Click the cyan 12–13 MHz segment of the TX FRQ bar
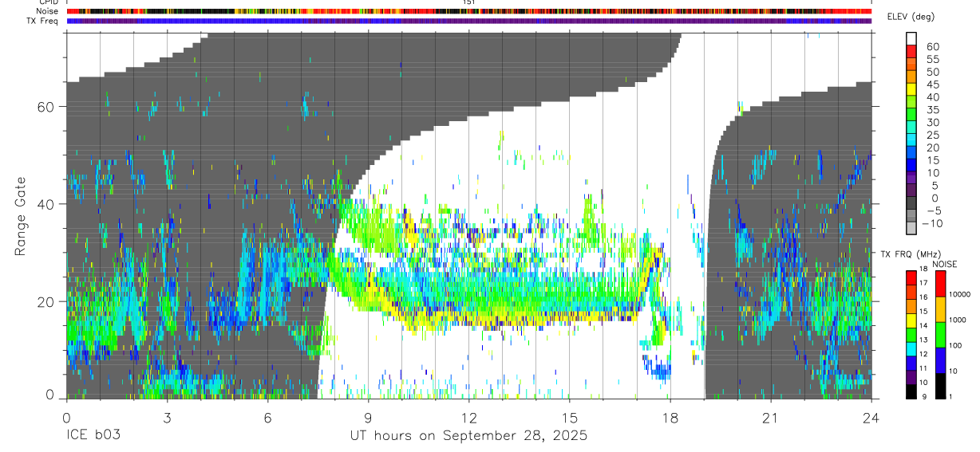Viewport: 980px width, 452px height. 911,349
